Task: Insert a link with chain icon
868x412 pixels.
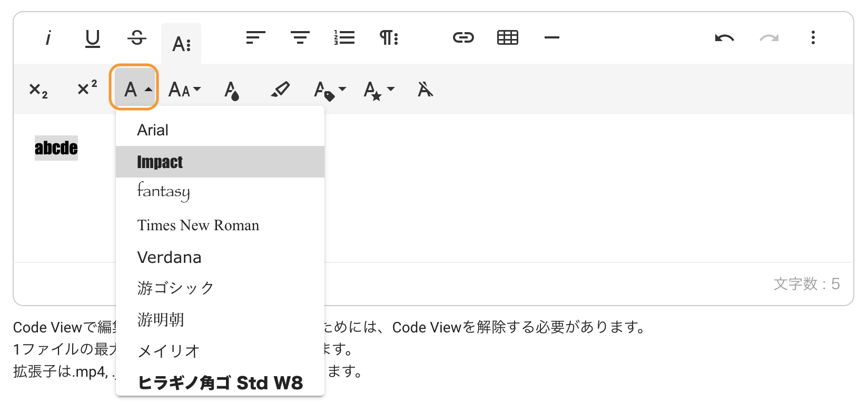Action: (463, 38)
